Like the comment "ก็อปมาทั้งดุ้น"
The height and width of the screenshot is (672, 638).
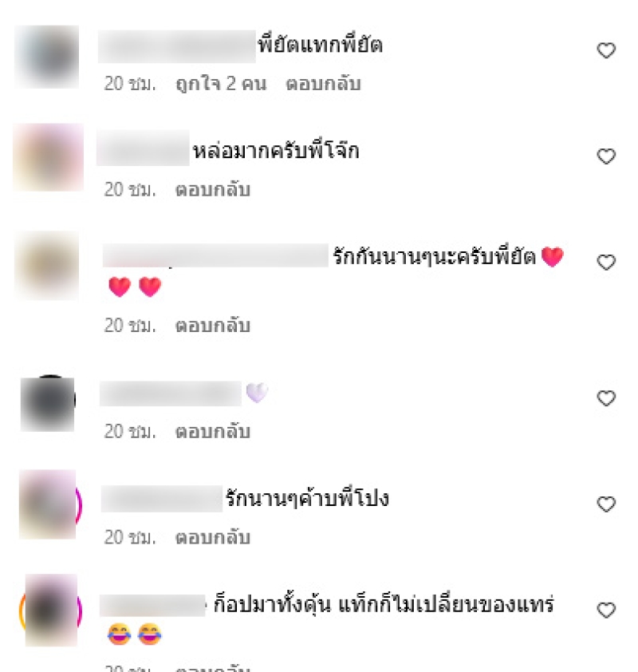click(606, 610)
